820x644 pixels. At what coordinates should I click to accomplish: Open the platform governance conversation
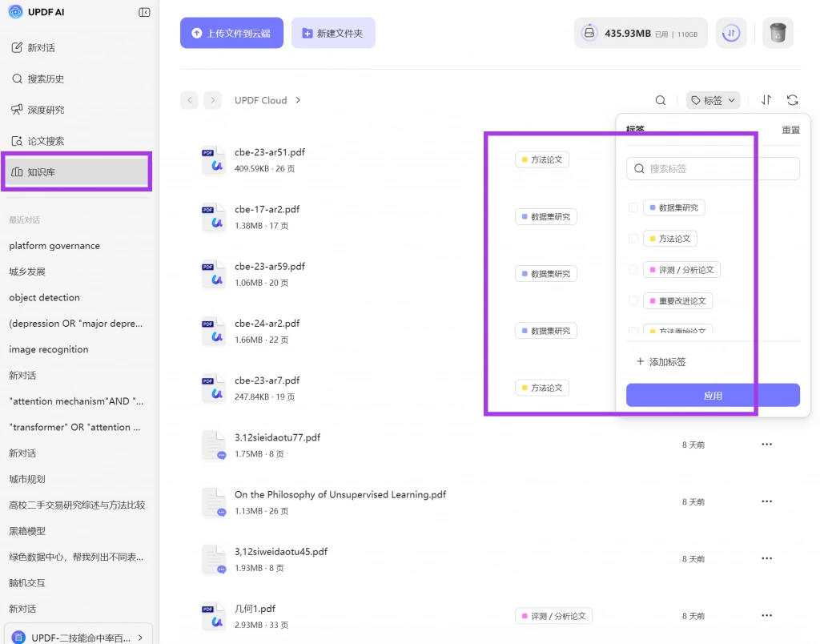[x=54, y=246]
